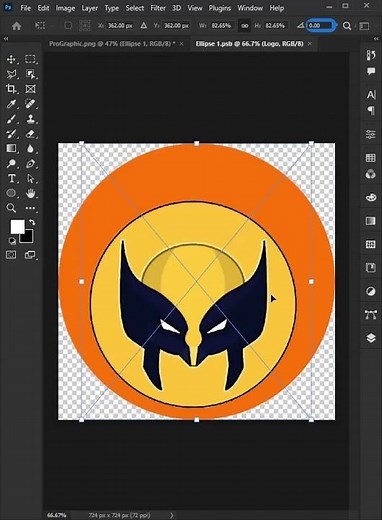Open the Properties panel icon

pyautogui.click(x=371, y=134)
